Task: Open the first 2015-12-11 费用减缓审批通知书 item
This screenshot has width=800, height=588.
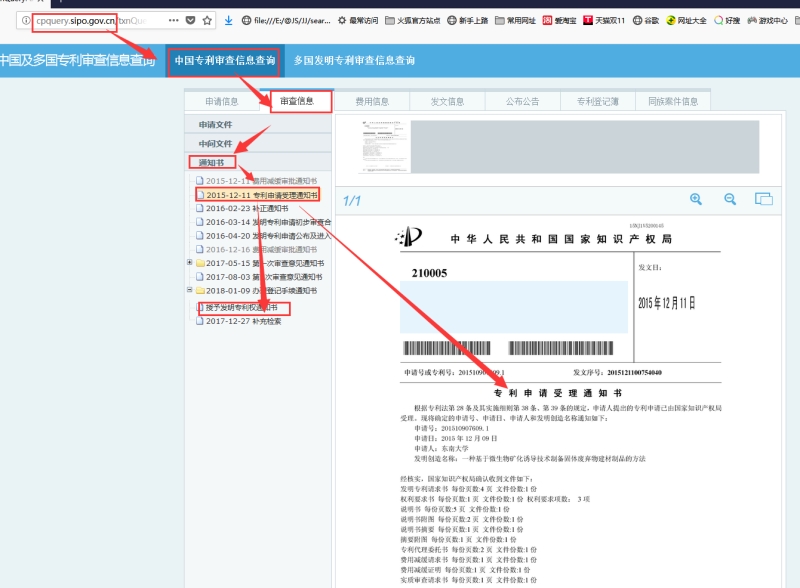Action: click(257, 181)
